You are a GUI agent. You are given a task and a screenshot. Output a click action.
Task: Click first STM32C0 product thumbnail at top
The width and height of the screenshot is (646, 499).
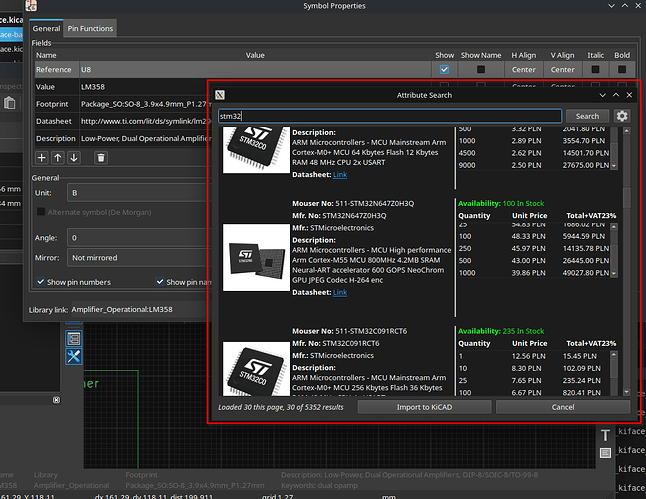256,150
